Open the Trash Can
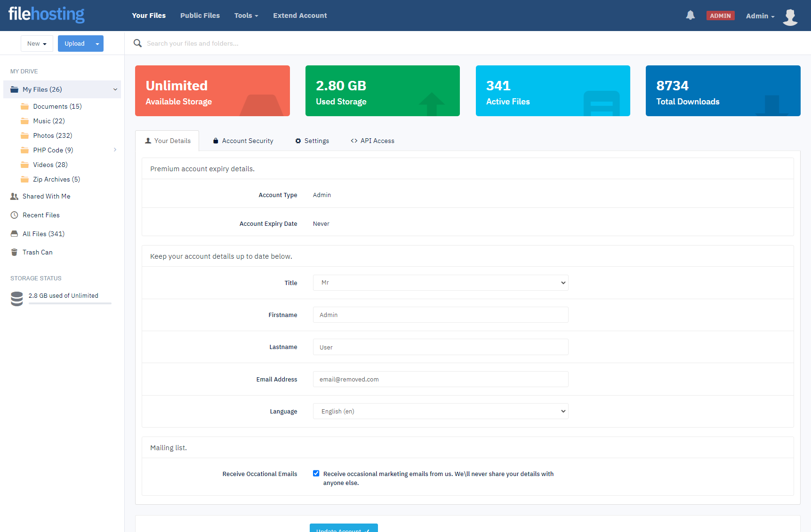This screenshot has height=532, width=811. click(37, 252)
